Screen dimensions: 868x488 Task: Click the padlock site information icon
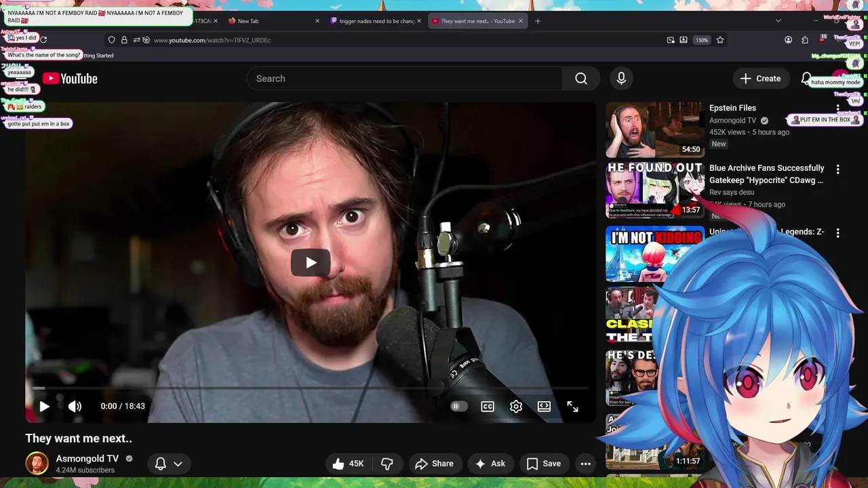[x=124, y=40]
